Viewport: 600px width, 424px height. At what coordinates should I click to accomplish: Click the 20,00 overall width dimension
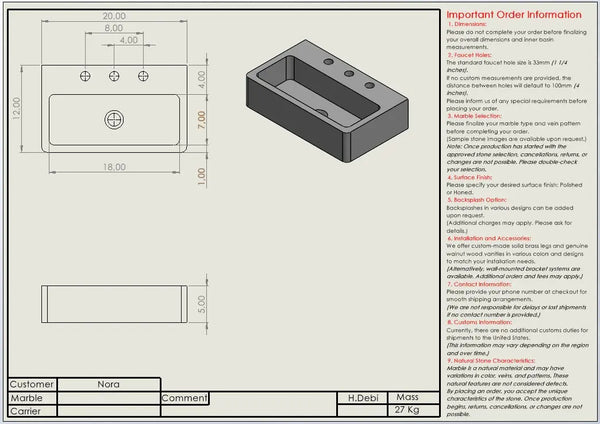click(114, 16)
